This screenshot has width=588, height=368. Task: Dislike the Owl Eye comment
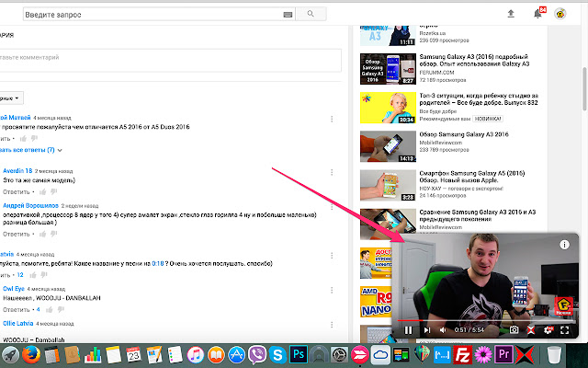coord(61,310)
